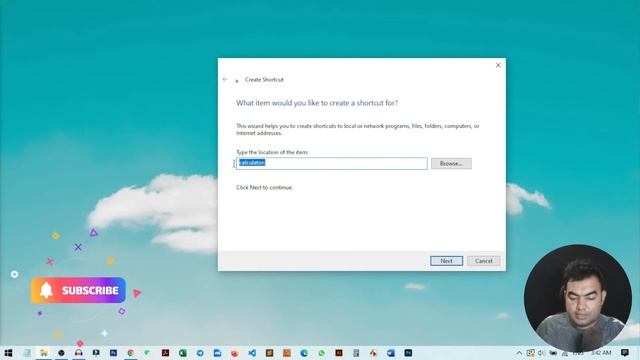The width and height of the screenshot is (640, 360).
Task: Go back using the wizard's back arrow
Action: point(225,79)
